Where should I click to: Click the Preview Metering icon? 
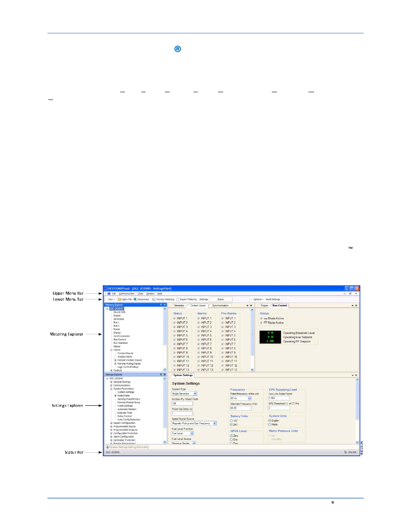(153, 299)
